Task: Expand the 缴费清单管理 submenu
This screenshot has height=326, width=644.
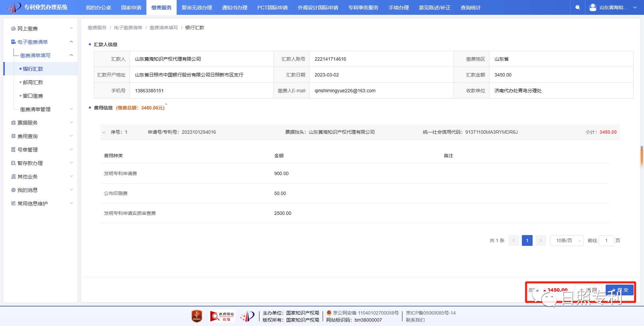Action: pos(71,109)
